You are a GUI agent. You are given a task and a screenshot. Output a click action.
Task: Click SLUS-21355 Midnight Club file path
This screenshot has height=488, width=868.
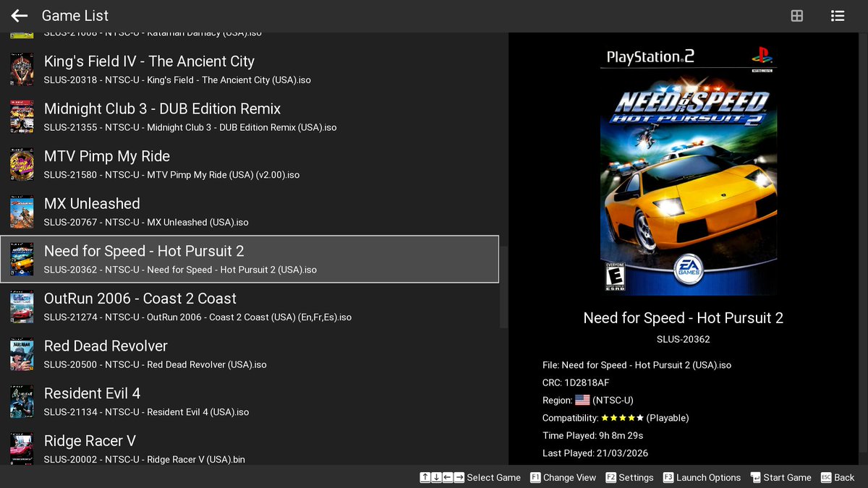[x=190, y=127]
